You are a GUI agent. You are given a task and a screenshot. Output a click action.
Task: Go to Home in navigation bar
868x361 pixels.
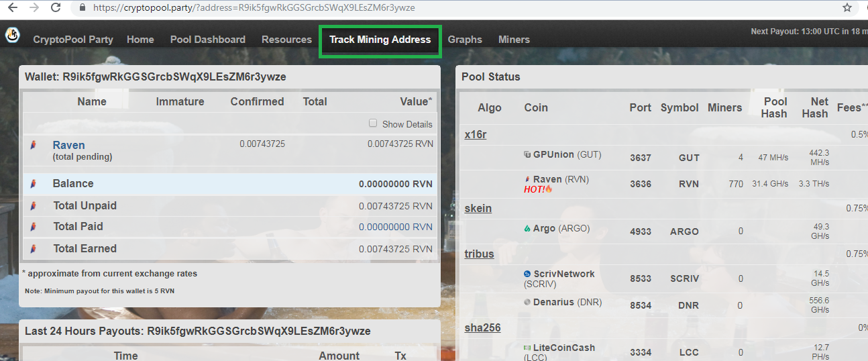tap(140, 40)
